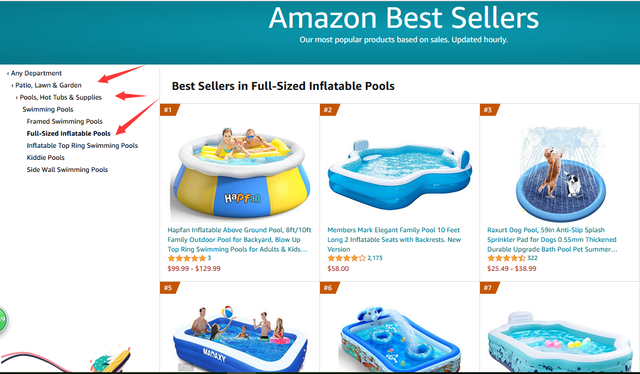Click the #5 orange rank badge
Screen dimensions: 640x374
tap(169, 288)
